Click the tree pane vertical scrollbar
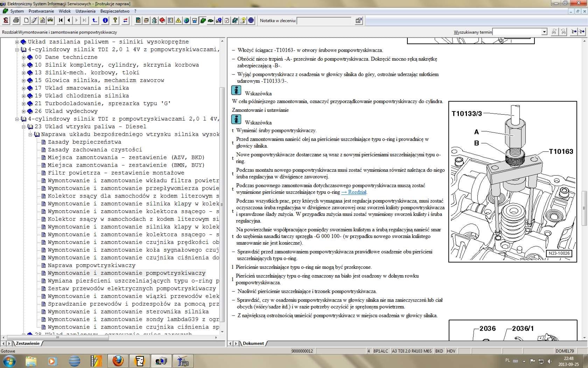Viewport: 588px width, 368px height. [x=222, y=204]
